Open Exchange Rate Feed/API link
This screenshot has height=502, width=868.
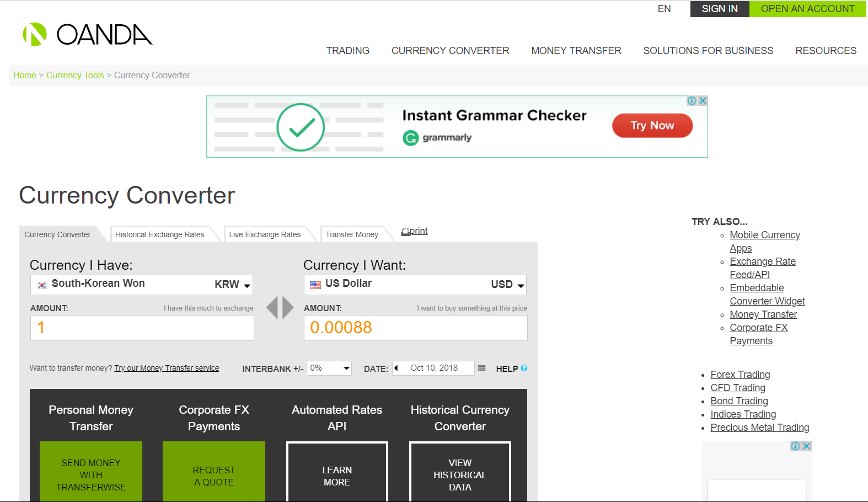pyautogui.click(x=763, y=268)
